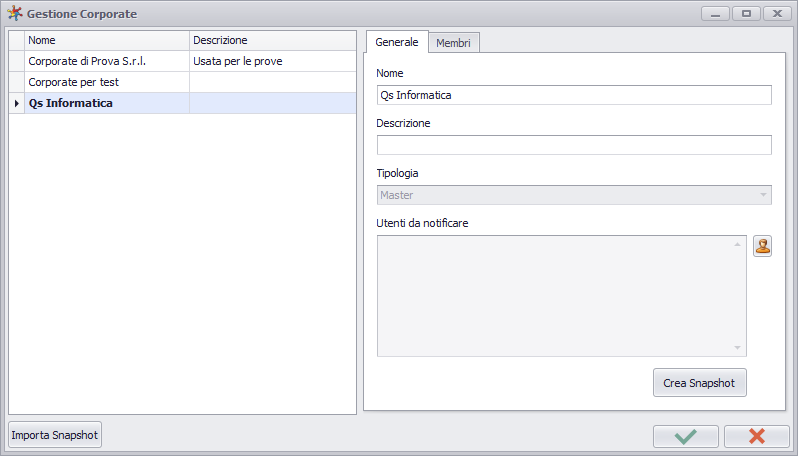The width and height of the screenshot is (798, 456).
Task: Click the user picker icon beside Utenti da notificare
Action: coord(762,246)
